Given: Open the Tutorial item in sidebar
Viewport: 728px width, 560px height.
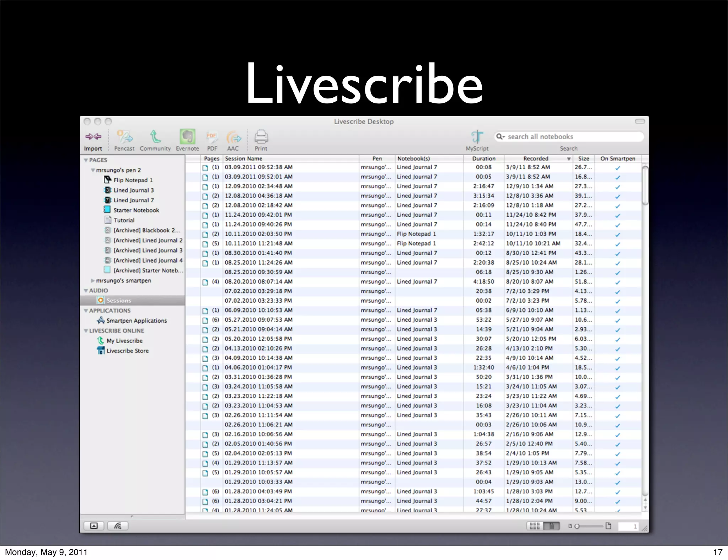Looking at the screenshot, I should [124, 220].
